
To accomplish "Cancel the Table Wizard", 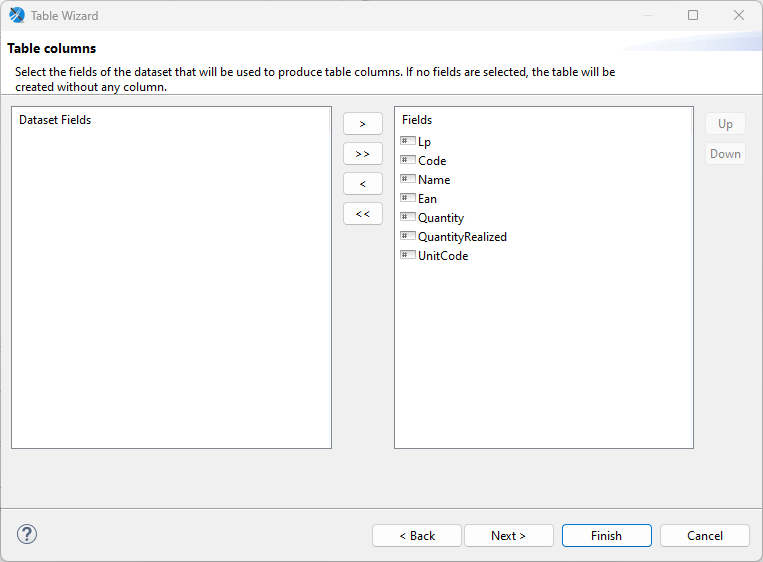I will coord(704,536).
